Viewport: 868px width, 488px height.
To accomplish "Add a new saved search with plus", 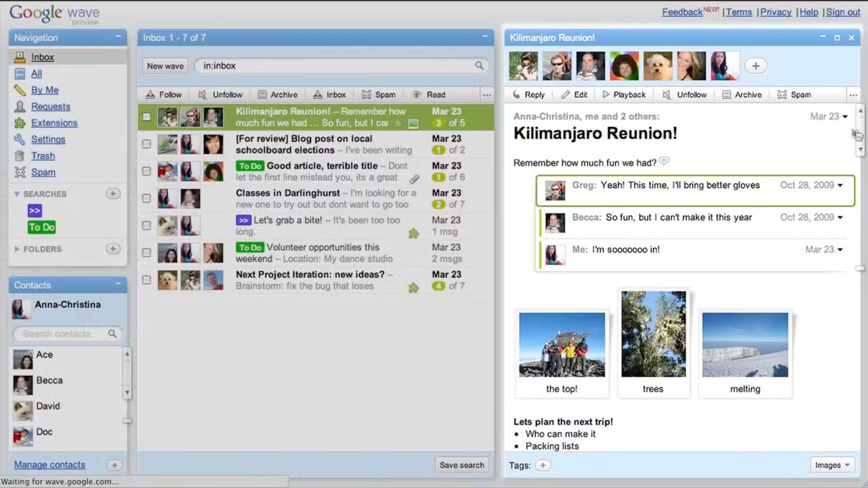I will point(113,194).
